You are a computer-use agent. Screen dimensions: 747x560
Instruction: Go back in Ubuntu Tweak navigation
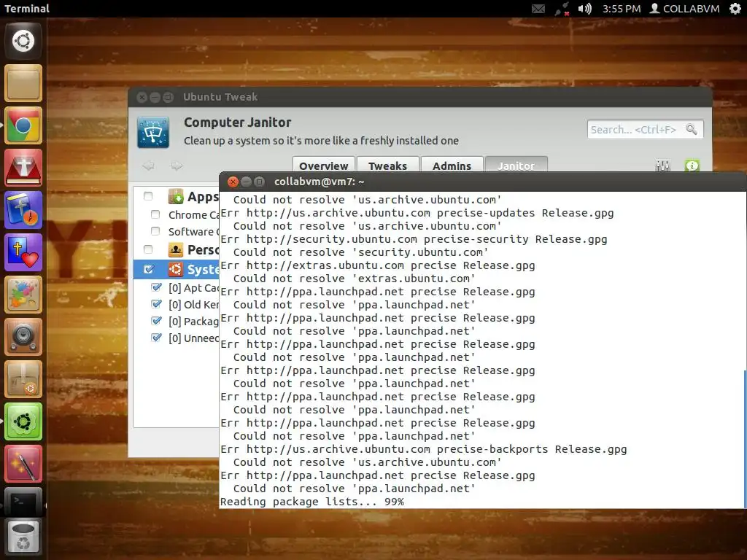click(x=148, y=166)
